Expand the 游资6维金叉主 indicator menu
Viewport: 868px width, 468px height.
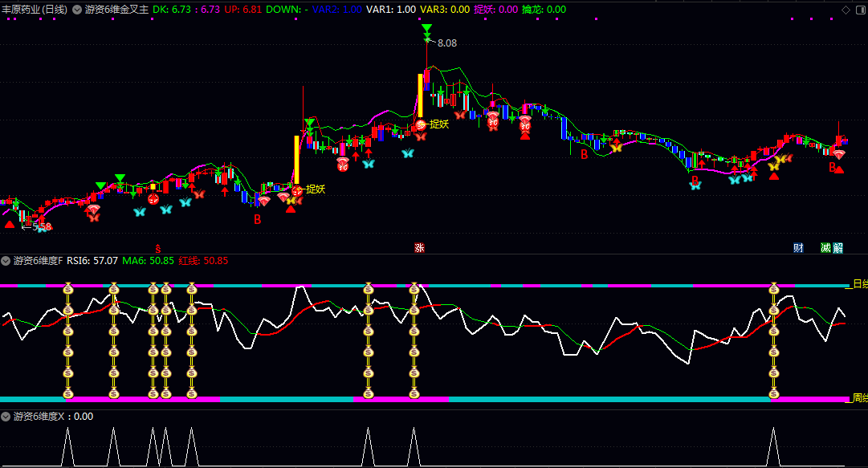click(x=77, y=10)
